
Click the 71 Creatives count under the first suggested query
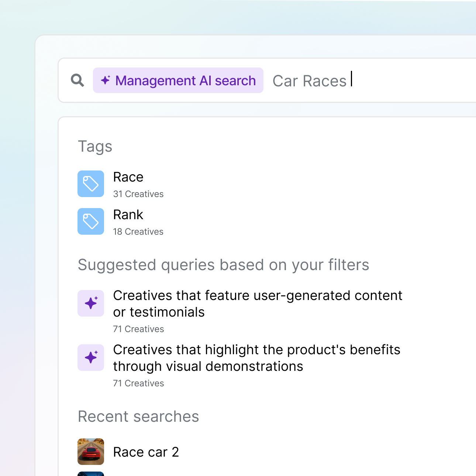138,329
